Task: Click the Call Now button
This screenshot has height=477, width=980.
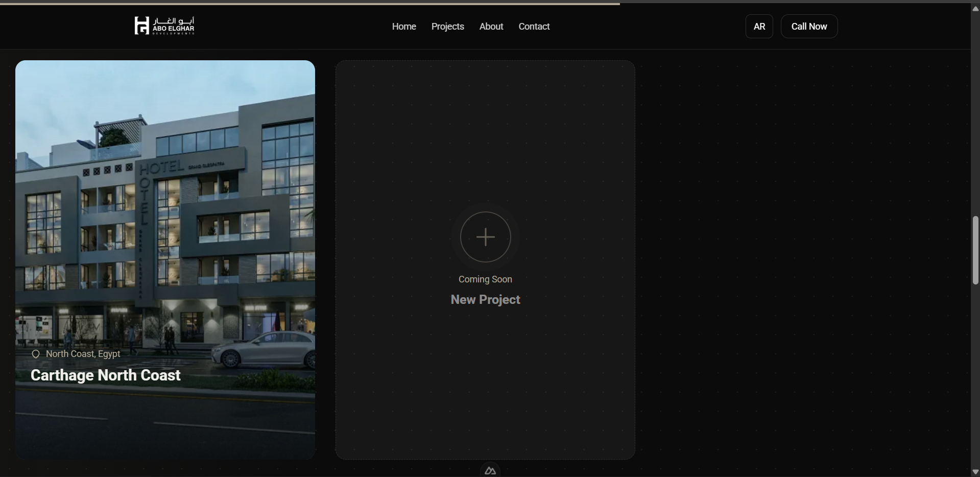Action: (x=809, y=26)
